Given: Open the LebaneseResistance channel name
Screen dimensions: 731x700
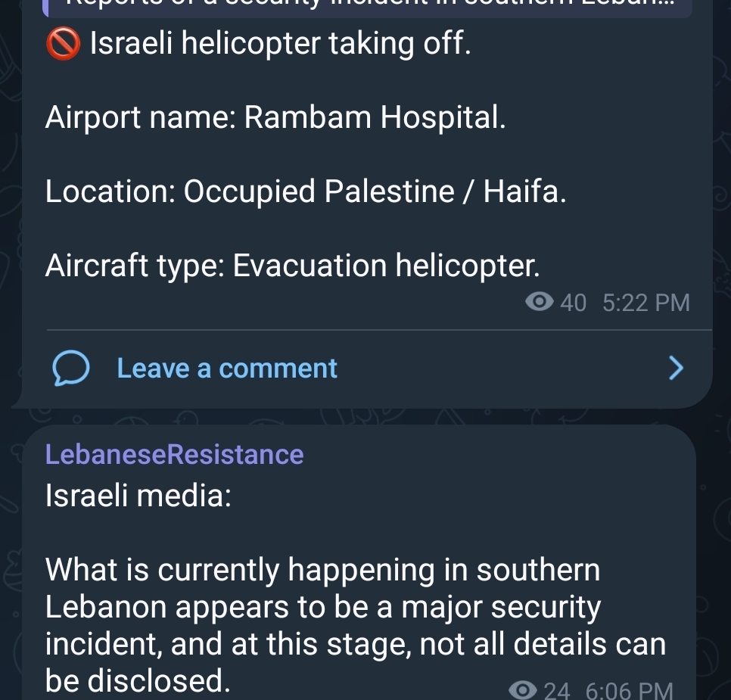Looking at the screenshot, I should tap(174, 454).
